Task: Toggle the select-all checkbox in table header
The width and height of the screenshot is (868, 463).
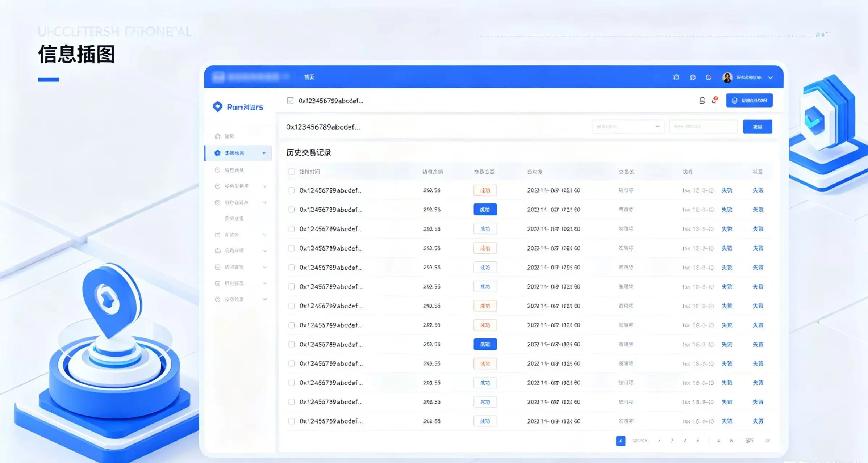Action: [292, 172]
